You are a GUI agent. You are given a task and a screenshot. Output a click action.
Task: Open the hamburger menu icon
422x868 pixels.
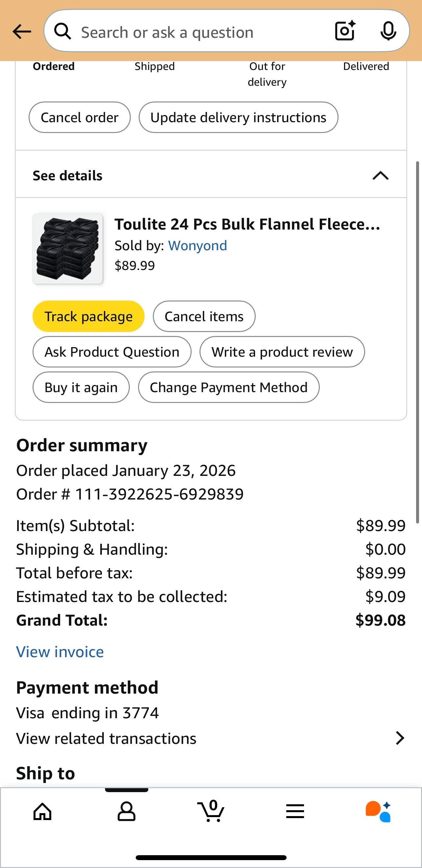295,811
